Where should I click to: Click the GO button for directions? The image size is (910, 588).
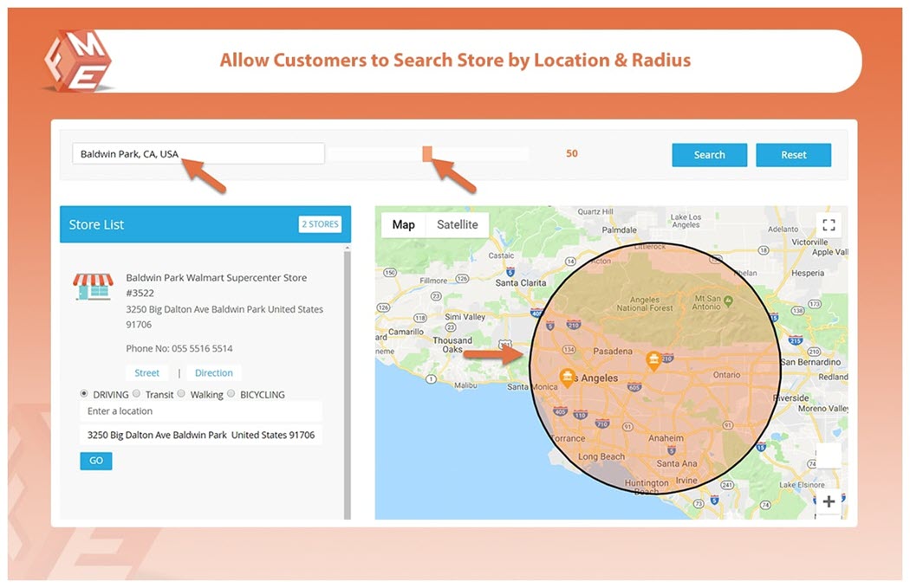96,461
